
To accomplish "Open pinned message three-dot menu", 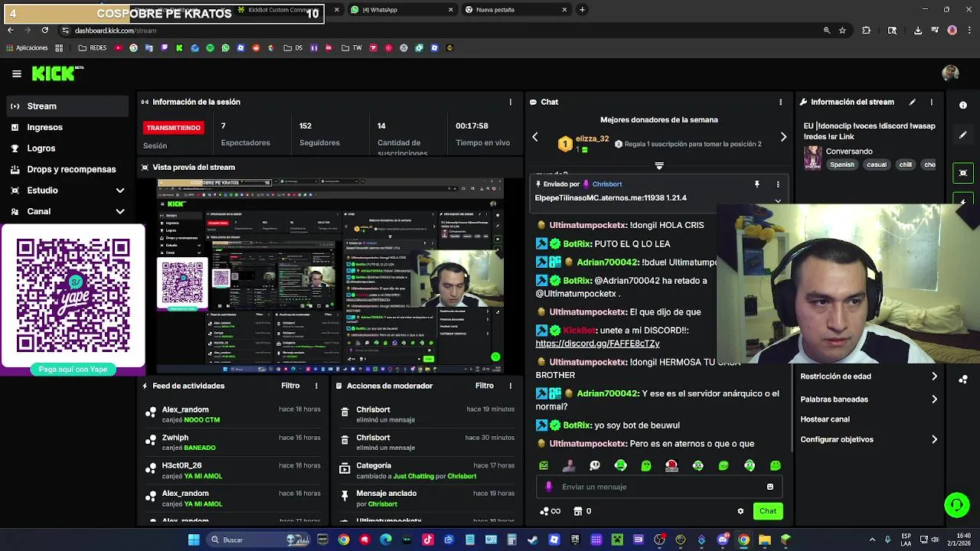I will click(x=778, y=184).
